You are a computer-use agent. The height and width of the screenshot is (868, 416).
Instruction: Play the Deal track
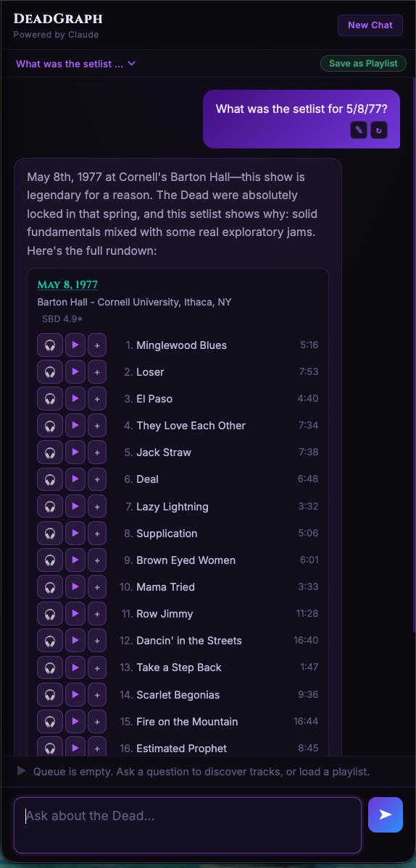(x=75, y=479)
